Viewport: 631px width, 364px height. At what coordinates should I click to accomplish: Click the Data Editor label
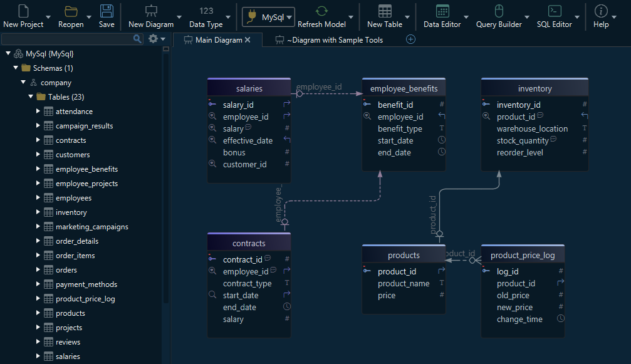[x=442, y=24]
